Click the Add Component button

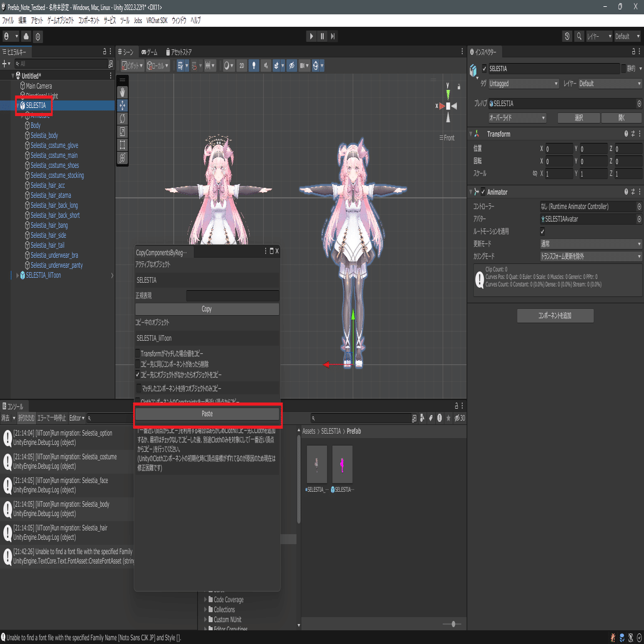[x=555, y=315]
